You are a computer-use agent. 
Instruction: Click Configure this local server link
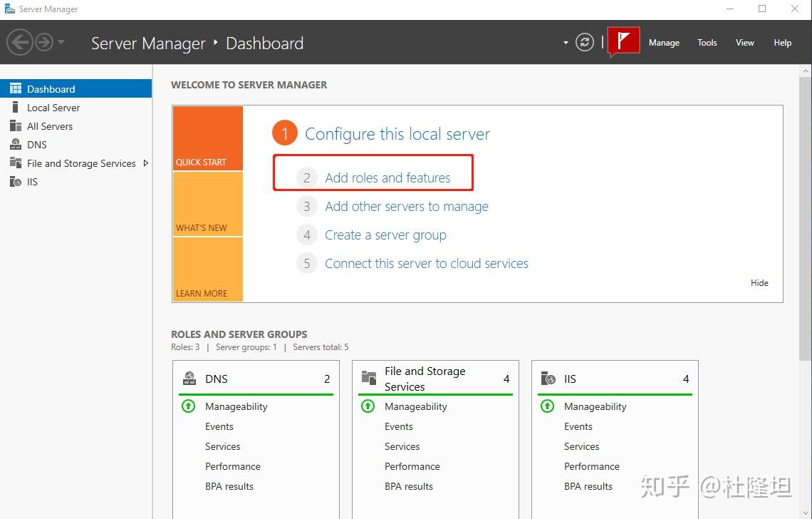coord(397,134)
